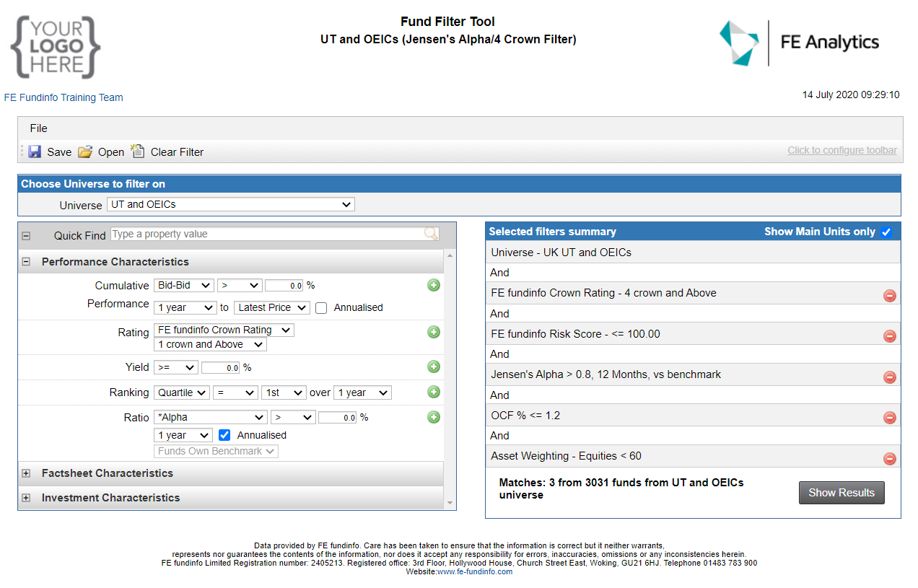Enable Annualised for Cumulative Performance
The width and height of the screenshot is (918, 588).
[321, 307]
